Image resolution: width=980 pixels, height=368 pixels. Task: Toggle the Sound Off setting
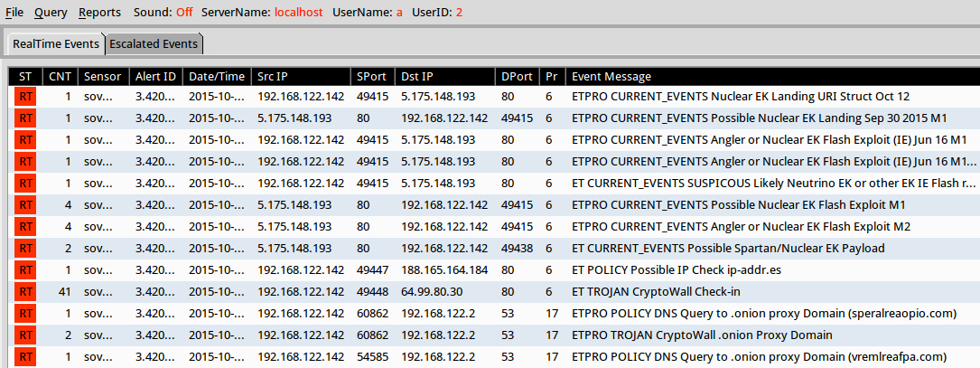click(183, 13)
